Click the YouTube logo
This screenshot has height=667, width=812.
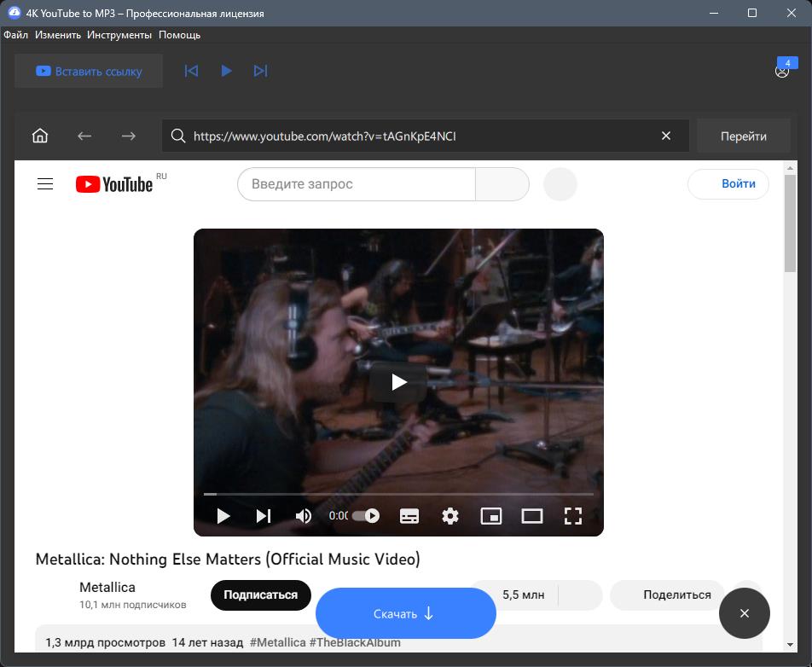click(x=114, y=184)
